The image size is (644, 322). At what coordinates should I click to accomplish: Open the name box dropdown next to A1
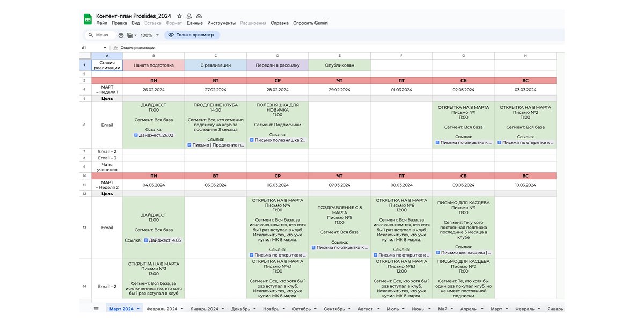pyautogui.click(x=105, y=48)
